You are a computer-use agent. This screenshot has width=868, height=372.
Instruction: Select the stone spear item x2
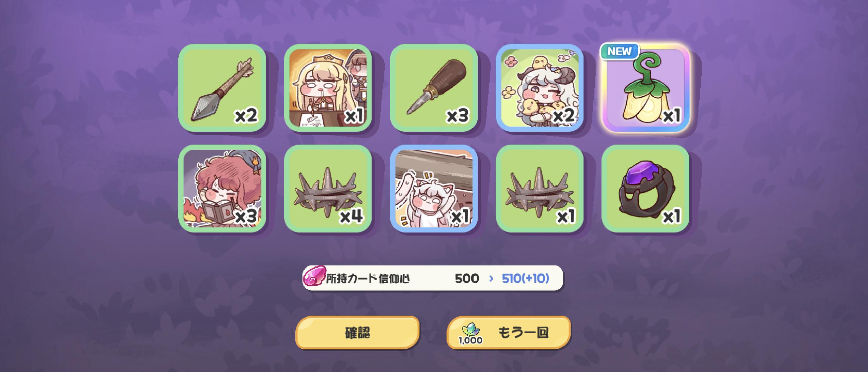[x=222, y=88]
